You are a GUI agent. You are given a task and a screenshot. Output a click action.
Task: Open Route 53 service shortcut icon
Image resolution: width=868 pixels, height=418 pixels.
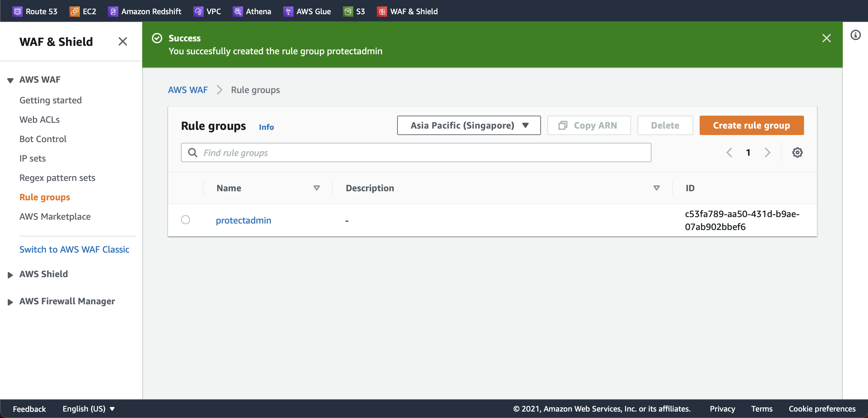[17, 11]
